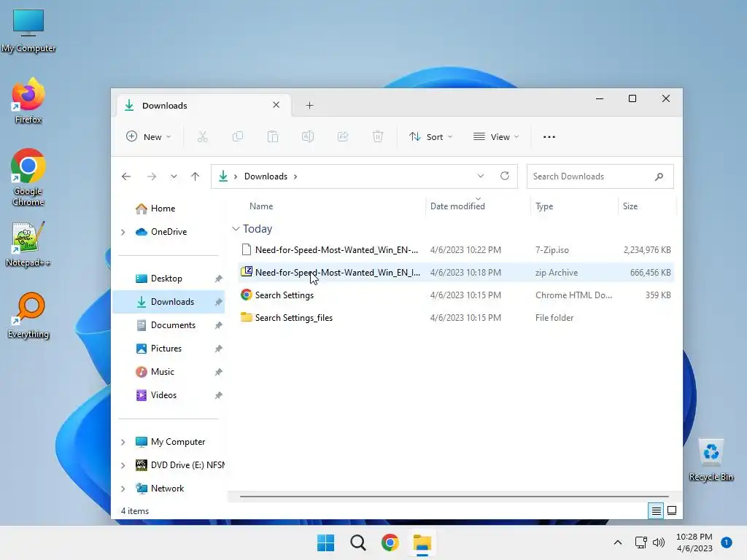Click File Explorer taskbar icon
Viewport: 747px width, 560px height.
tap(422, 542)
